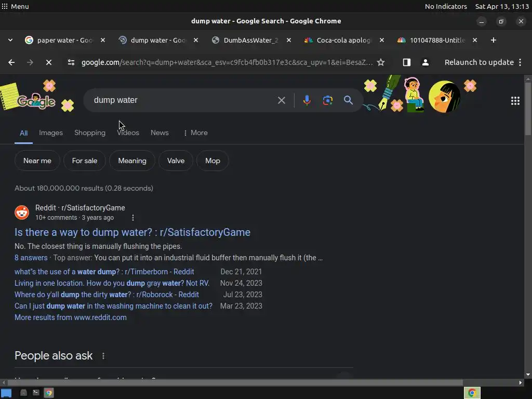The height and width of the screenshot is (399, 532).
Task: Open the new tab plus button
Action: (x=494, y=40)
